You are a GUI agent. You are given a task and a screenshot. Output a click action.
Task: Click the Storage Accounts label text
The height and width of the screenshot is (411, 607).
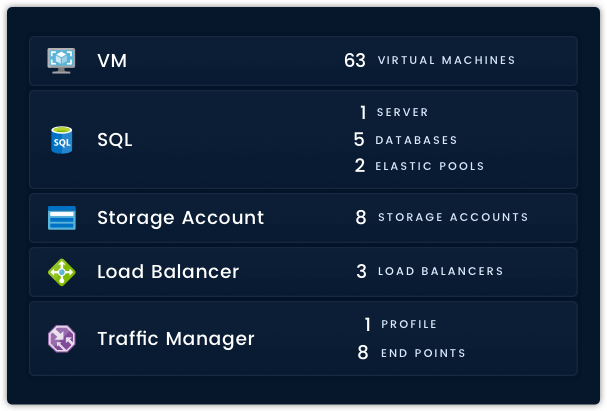[453, 218]
